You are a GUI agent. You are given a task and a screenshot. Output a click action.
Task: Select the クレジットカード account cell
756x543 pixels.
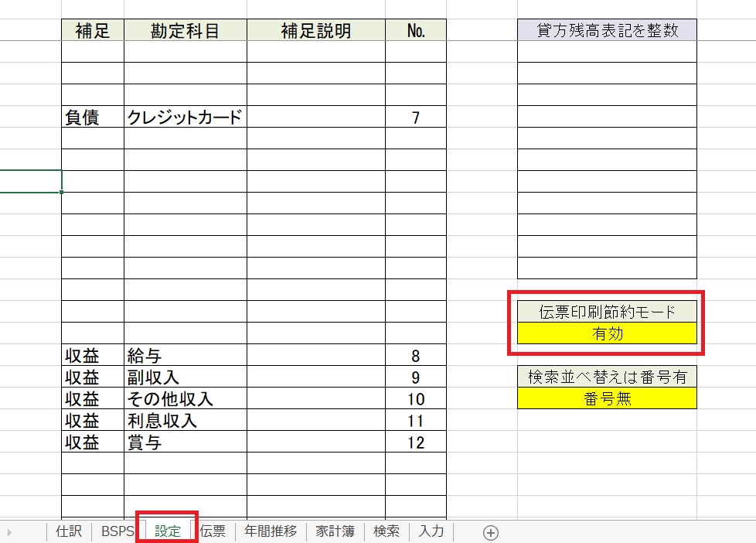(x=185, y=117)
